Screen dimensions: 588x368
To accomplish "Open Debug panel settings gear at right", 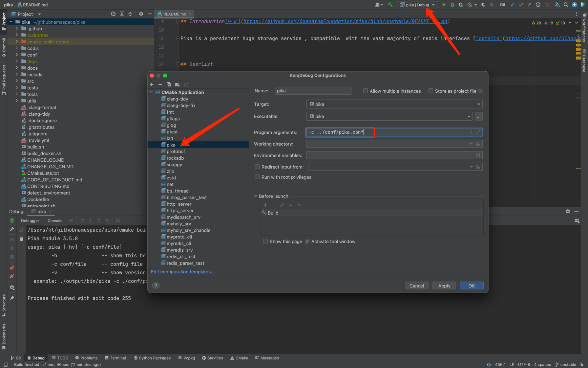I will click(x=568, y=211).
